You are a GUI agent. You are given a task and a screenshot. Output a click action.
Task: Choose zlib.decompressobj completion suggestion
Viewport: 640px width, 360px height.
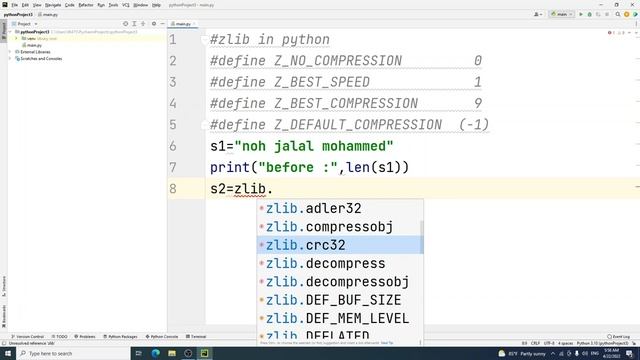point(338,282)
